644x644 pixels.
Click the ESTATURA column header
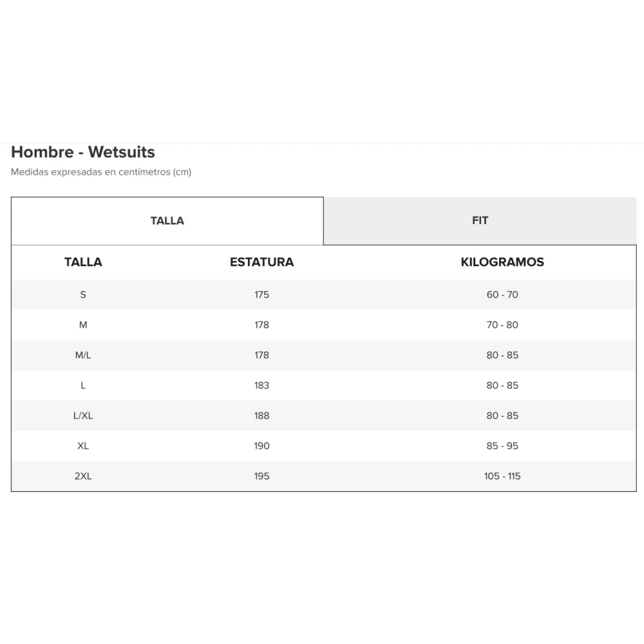[x=261, y=262]
